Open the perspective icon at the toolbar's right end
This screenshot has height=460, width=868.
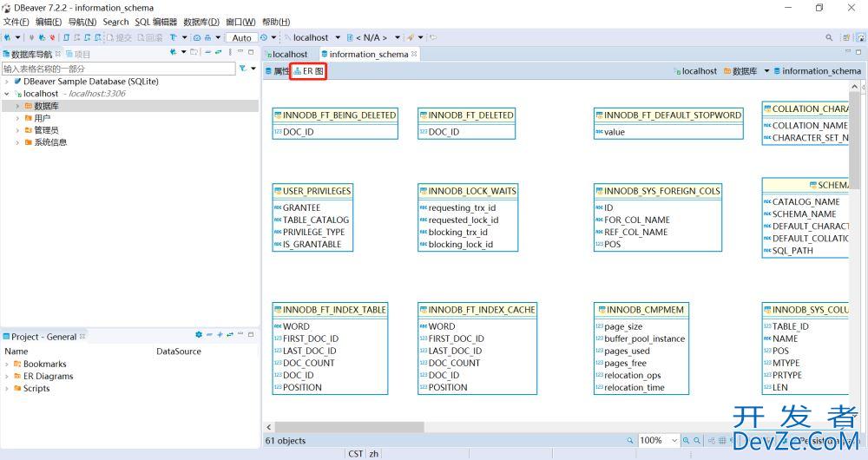click(x=861, y=37)
